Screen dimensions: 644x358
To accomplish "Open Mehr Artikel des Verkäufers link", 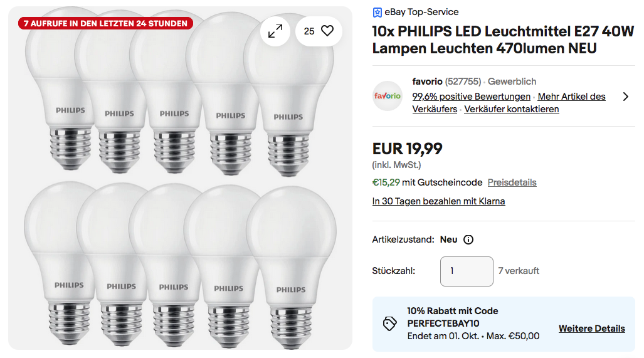I will [x=571, y=97].
